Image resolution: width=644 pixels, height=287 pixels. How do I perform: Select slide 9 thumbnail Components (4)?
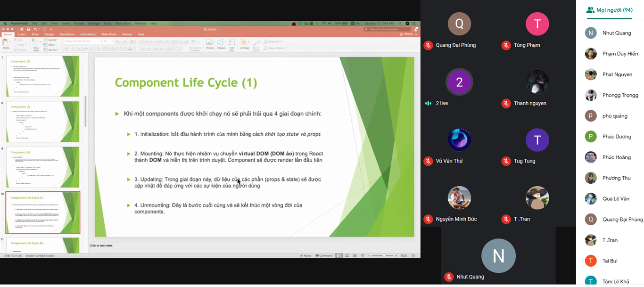click(x=43, y=167)
